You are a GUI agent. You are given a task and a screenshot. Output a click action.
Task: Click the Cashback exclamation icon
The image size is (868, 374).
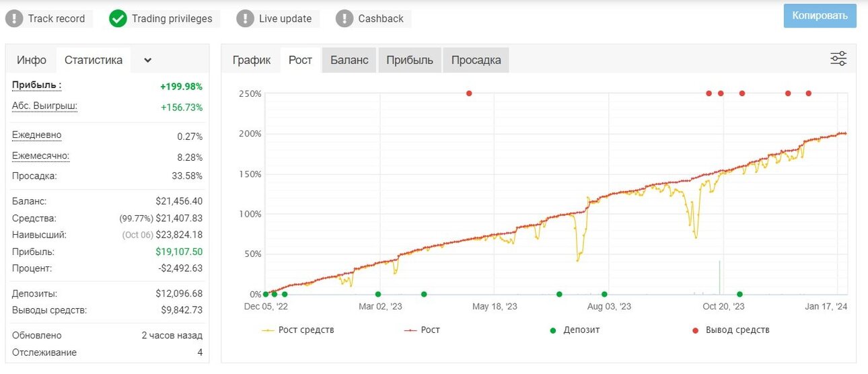pyautogui.click(x=345, y=19)
